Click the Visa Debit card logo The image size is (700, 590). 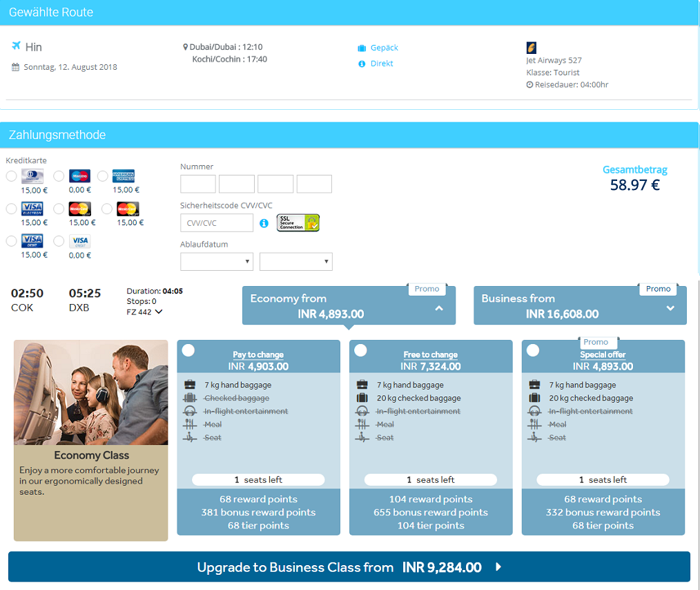[x=32, y=241]
